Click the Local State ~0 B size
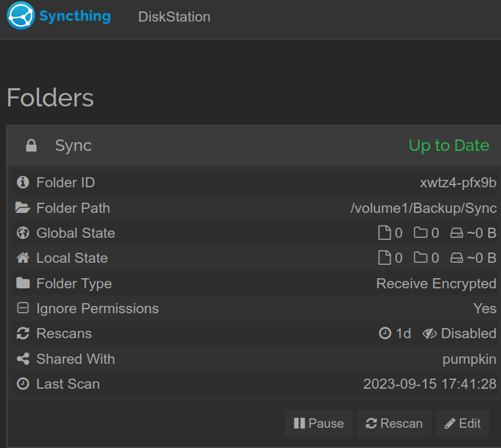 point(481,258)
